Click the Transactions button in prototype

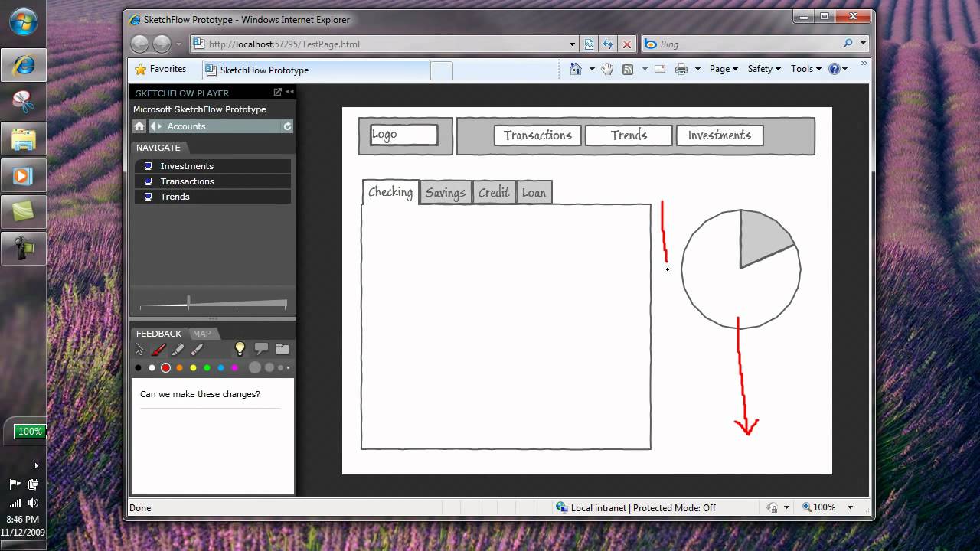tap(537, 135)
